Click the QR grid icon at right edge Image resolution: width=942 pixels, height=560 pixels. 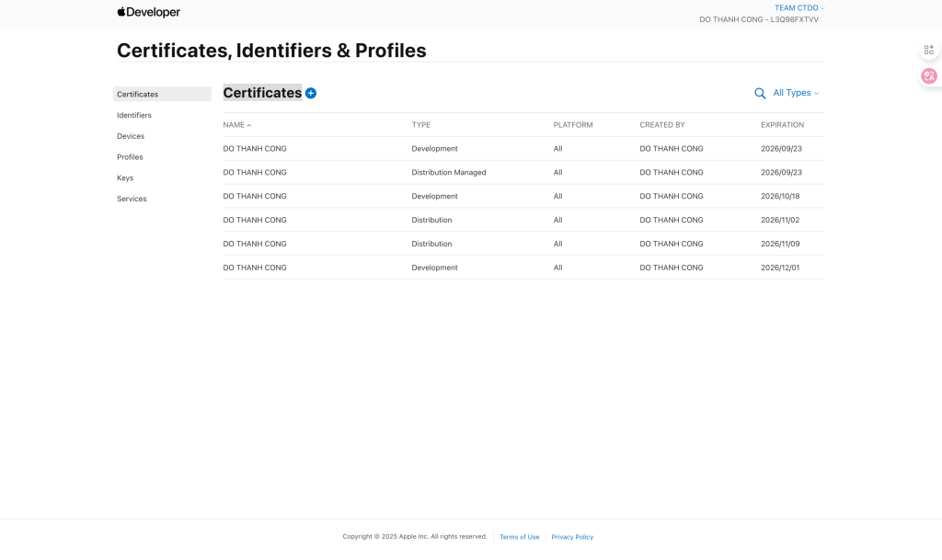(x=928, y=50)
